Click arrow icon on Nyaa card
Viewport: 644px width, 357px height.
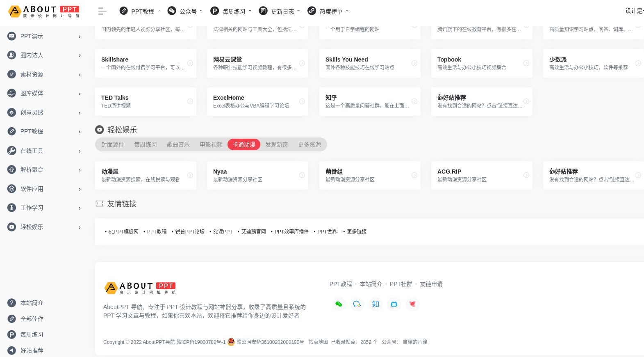(302, 175)
